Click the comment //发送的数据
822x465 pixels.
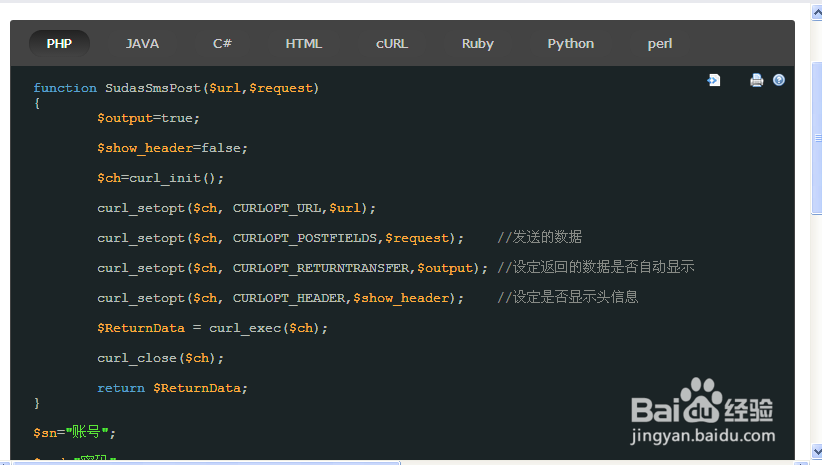(x=539, y=237)
